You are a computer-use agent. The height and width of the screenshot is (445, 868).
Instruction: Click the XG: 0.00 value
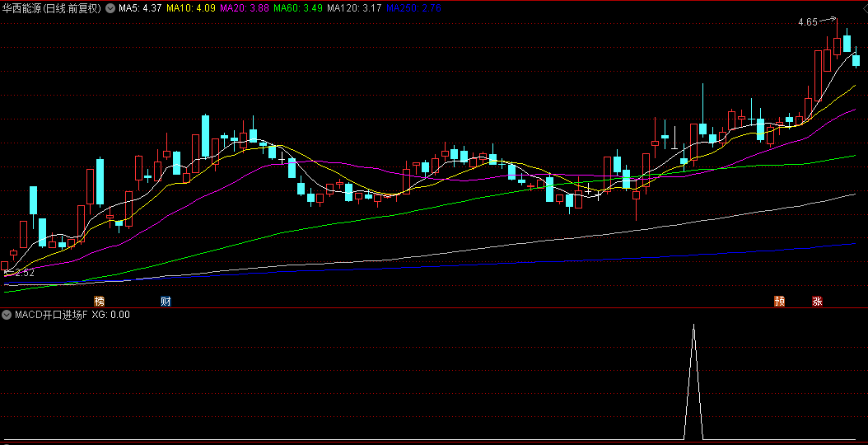pyautogui.click(x=110, y=315)
